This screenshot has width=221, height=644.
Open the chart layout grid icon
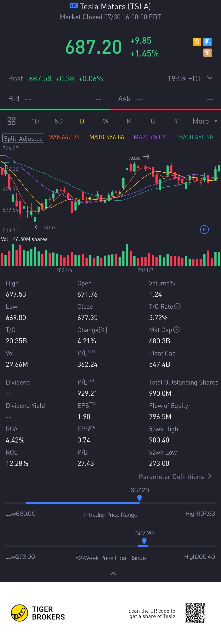tap(11, 121)
